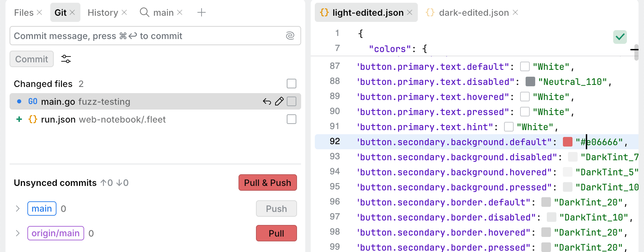Screen dimensions: 644x252
Task: Close the History tab
Action: pyautogui.click(x=125, y=13)
